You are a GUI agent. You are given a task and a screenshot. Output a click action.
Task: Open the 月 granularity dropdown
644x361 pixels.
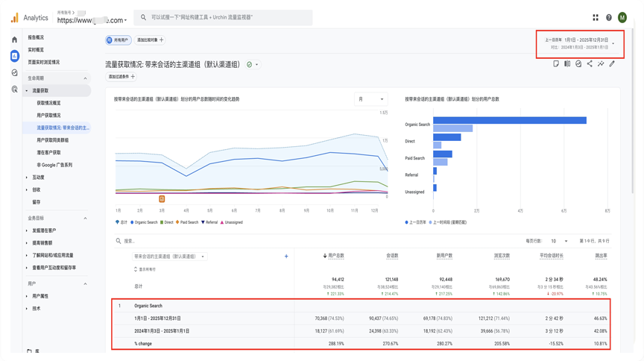[370, 99]
